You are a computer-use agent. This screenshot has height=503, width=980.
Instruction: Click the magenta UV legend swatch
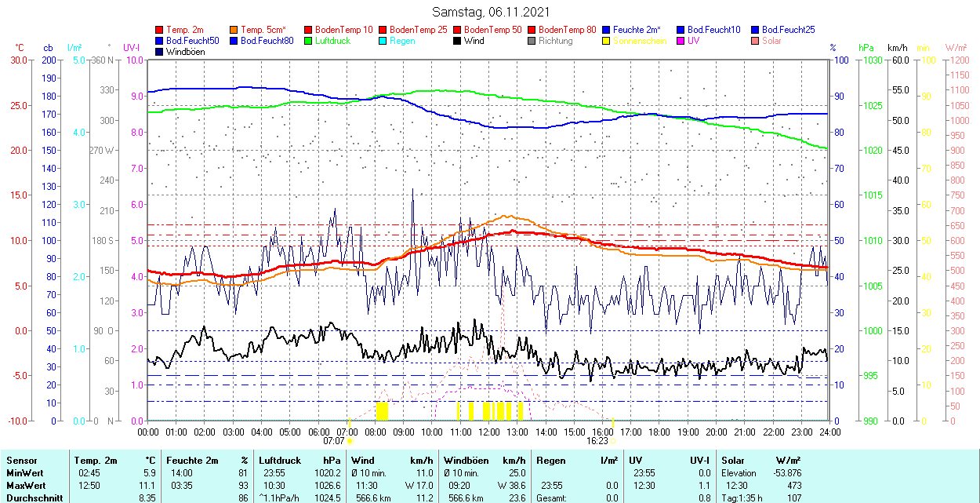click(x=681, y=41)
